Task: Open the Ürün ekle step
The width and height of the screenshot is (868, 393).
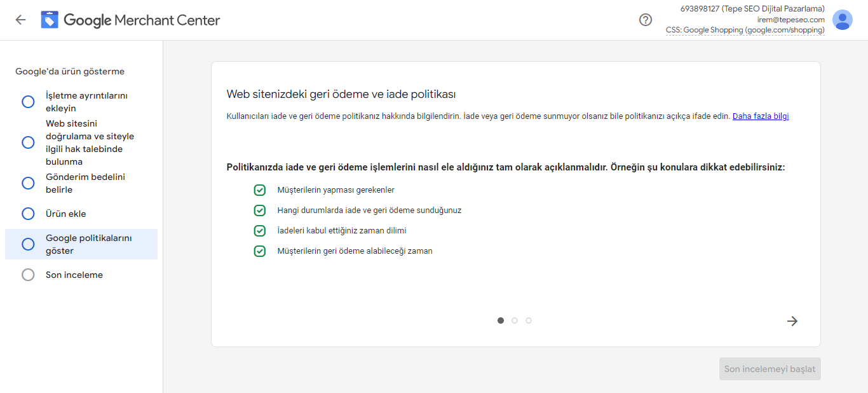Action: pos(65,214)
